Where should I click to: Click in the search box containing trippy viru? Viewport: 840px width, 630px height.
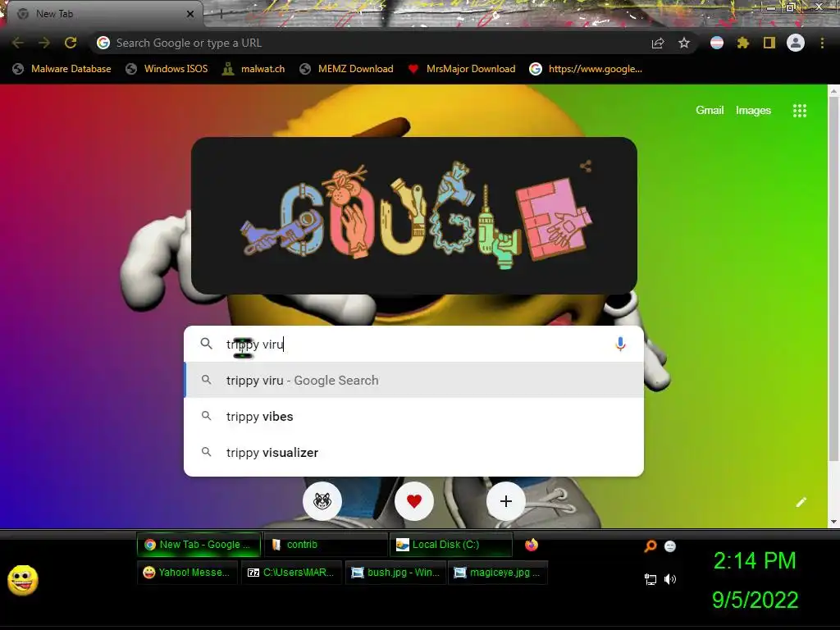click(x=413, y=344)
